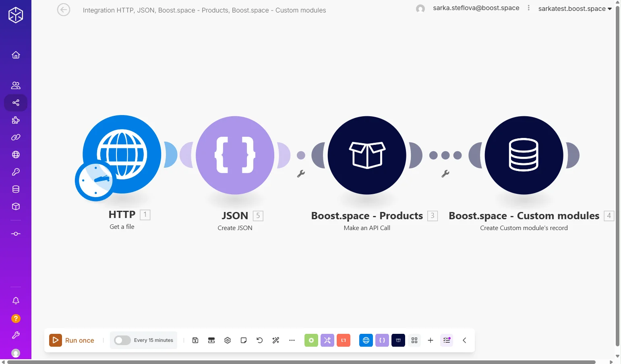This screenshot has width=621, height=364.
Task: Click the Run once play button
Action: click(x=56, y=340)
